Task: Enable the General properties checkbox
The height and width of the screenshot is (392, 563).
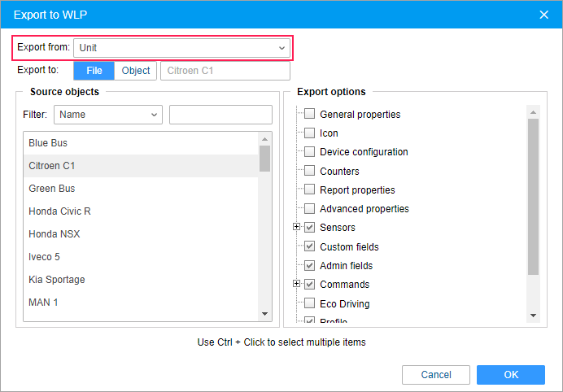Action: click(309, 114)
